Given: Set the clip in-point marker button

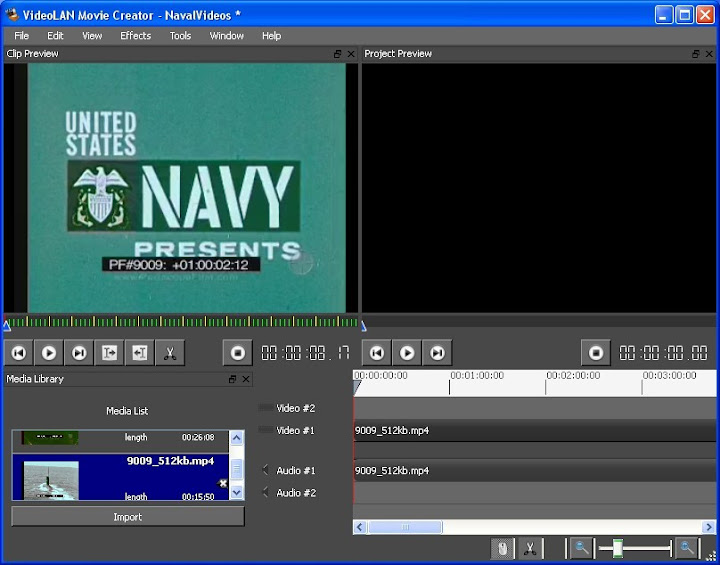Looking at the screenshot, I should click(x=109, y=353).
